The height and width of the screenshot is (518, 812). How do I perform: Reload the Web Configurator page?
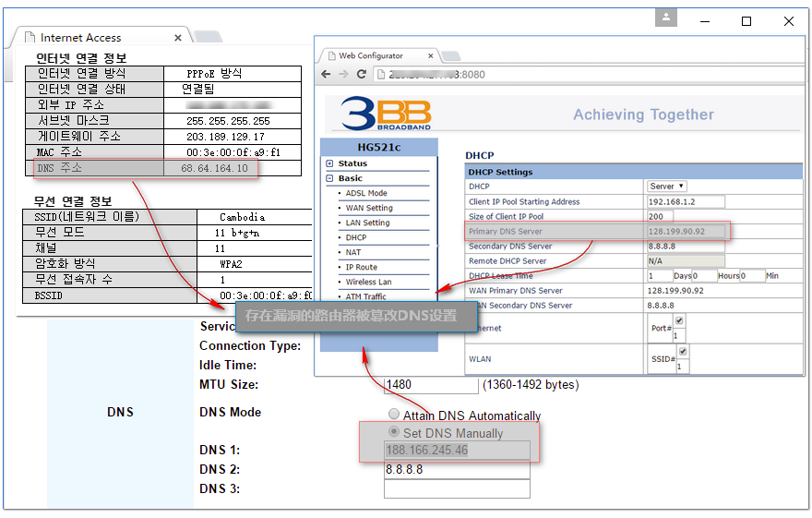[x=362, y=74]
